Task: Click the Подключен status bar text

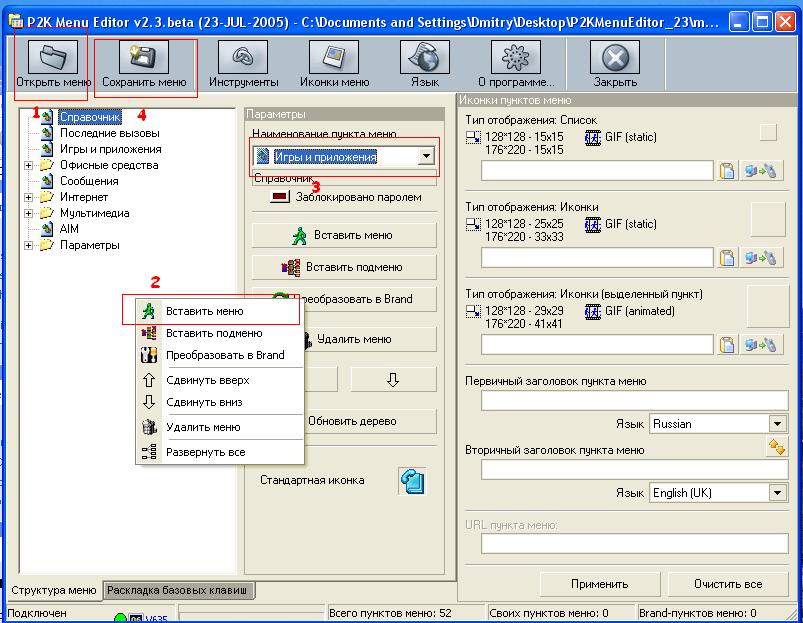Action: click(37, 613)
